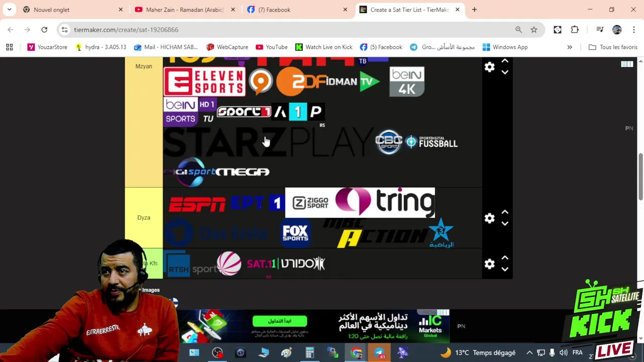View site information icon in address bar
644x362 pixels.
64,30
